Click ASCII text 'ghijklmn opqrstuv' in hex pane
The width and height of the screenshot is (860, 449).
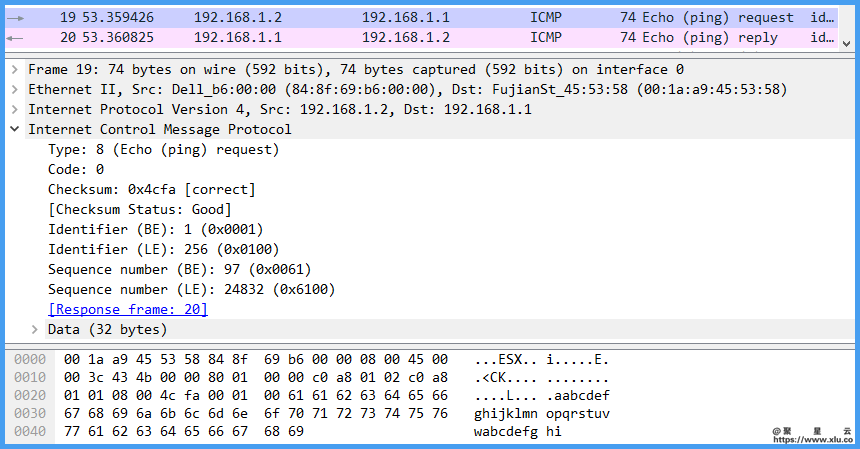[541, 414]
